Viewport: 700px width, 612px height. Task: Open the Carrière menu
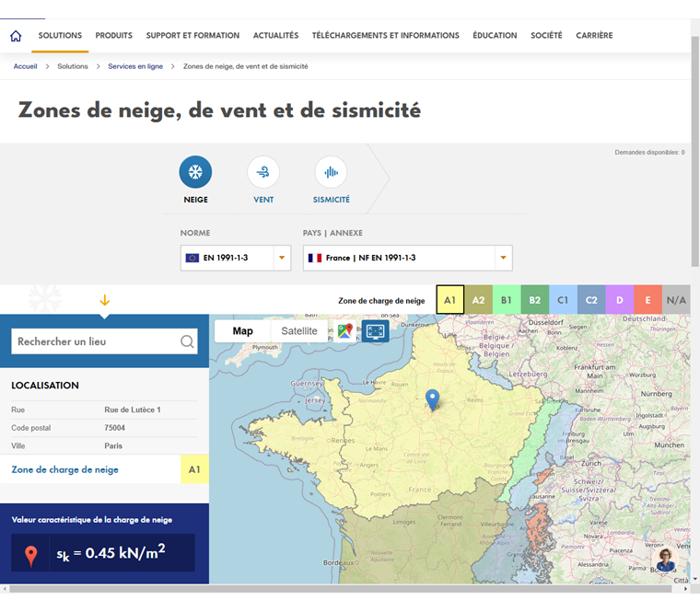coord(594,35)
